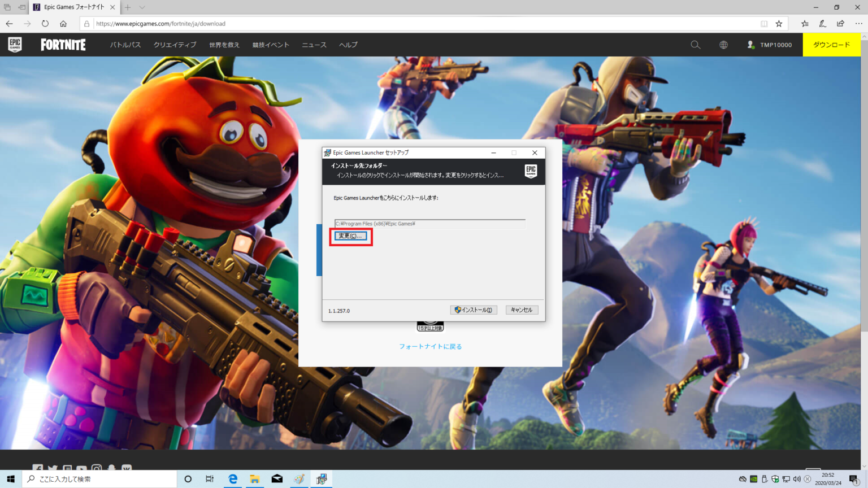The image size is (868, 488).
Task: Expand the browser tab list chevron
Action: coord(142,7)
